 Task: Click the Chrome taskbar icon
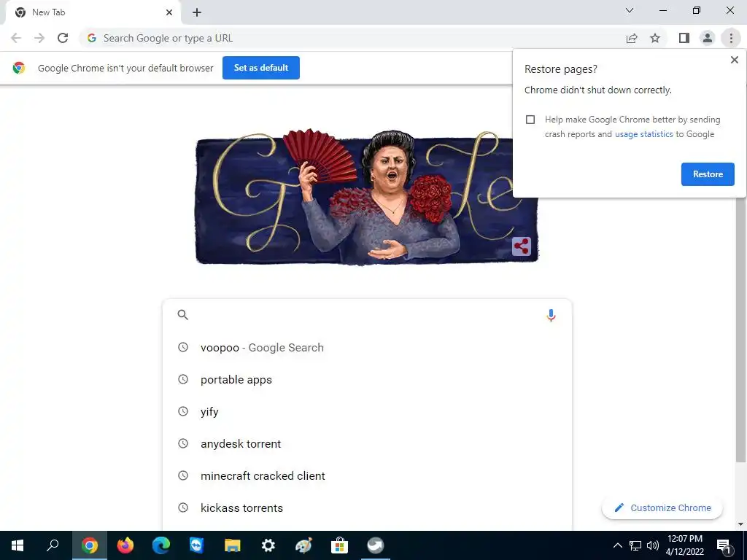point(89,545)
